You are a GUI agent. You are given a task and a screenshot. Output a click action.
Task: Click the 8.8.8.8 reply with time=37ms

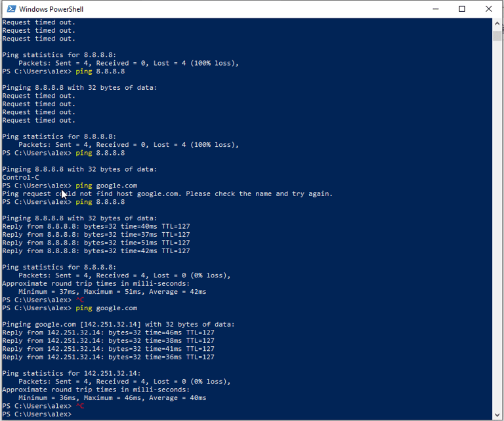click(96, 234)
